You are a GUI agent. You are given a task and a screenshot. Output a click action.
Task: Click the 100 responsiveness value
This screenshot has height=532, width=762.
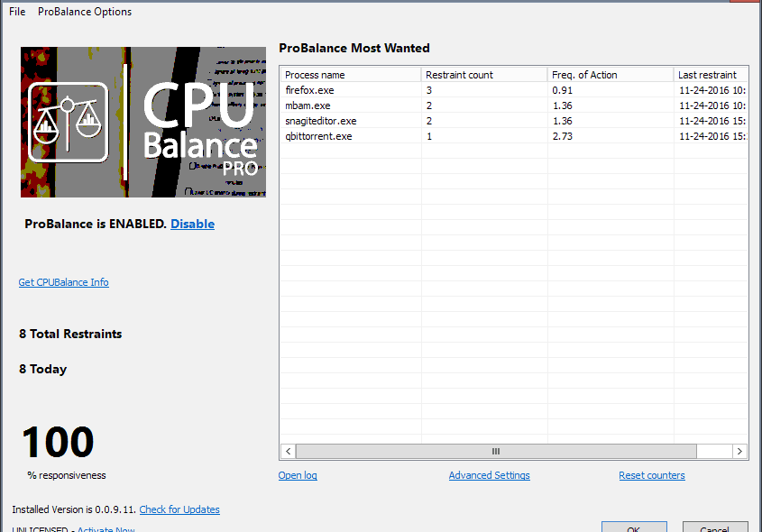point(58,442)
